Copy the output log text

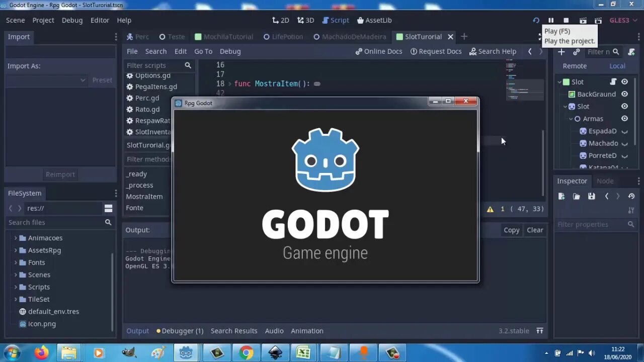(511, 230)
